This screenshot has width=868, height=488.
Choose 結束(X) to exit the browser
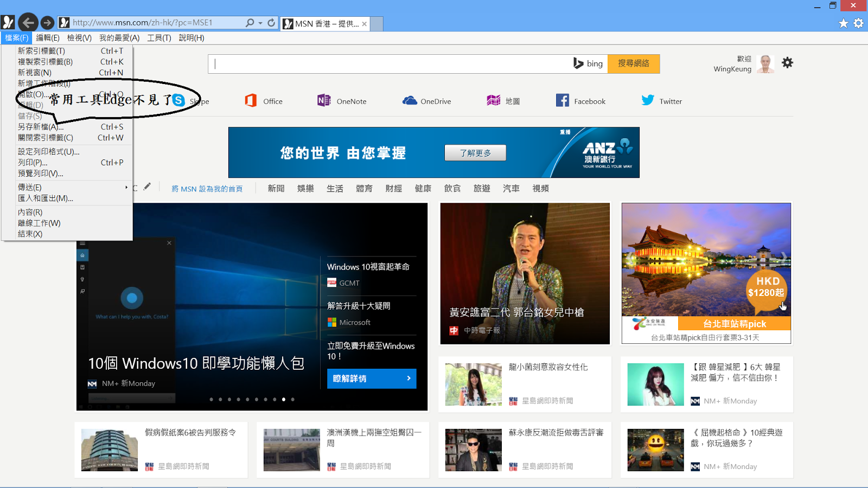pyautogui.click(x=67, y=234)
